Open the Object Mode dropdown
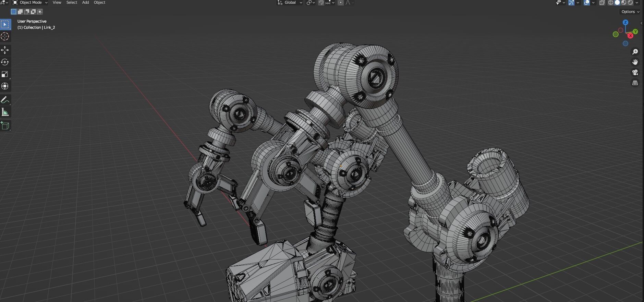This screenshot has height=302, width=644. (30, 2)
